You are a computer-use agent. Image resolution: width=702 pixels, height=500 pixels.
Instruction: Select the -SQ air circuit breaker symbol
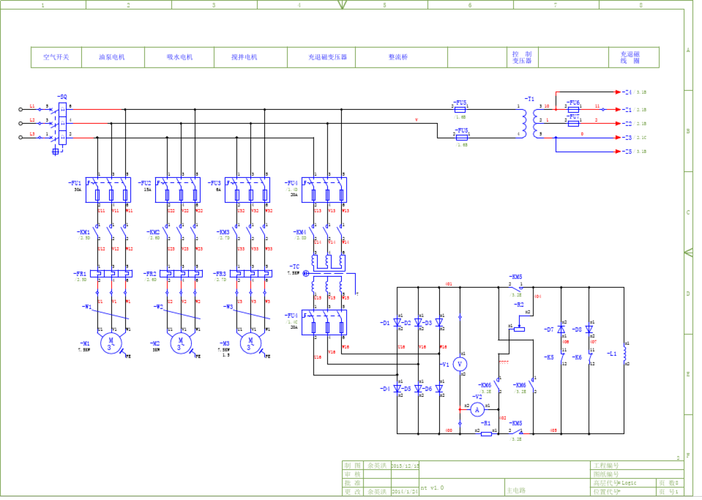point(62,123)
